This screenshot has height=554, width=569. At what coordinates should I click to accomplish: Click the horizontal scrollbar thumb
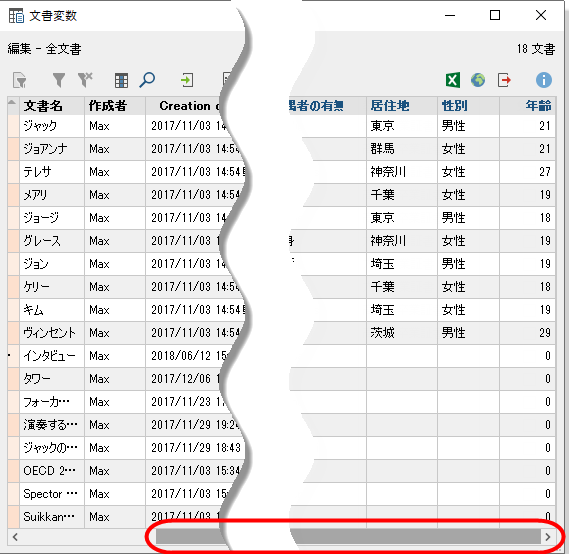point(348,537)
